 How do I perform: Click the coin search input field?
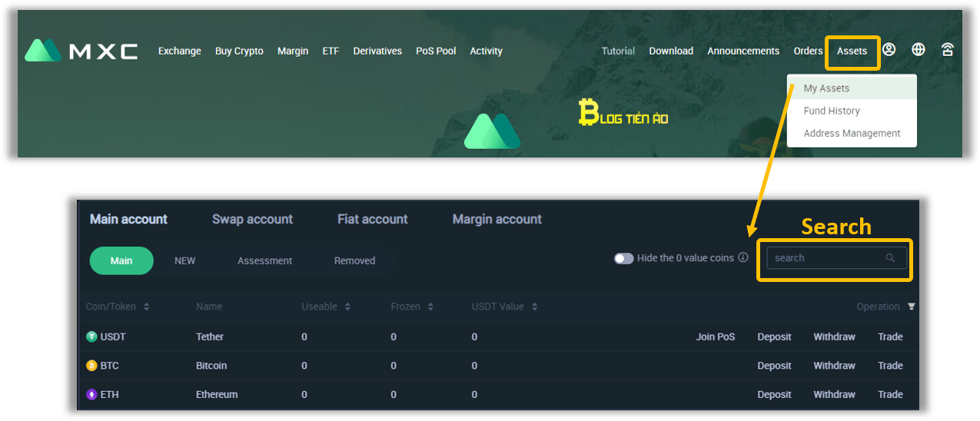tap(836, 258)
